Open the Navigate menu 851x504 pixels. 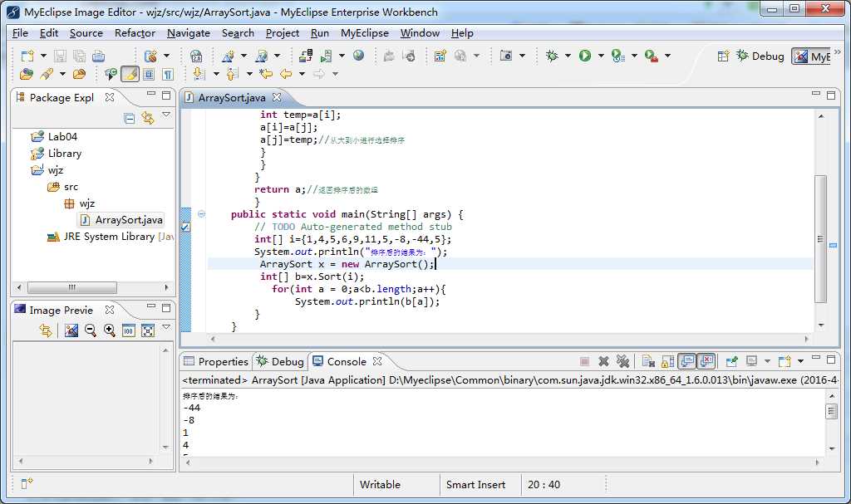(x=189, y=33)
